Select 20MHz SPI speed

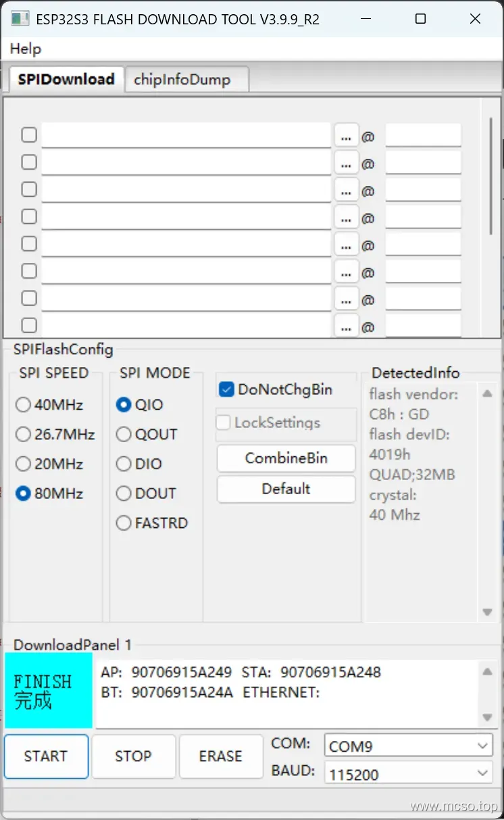50,464
